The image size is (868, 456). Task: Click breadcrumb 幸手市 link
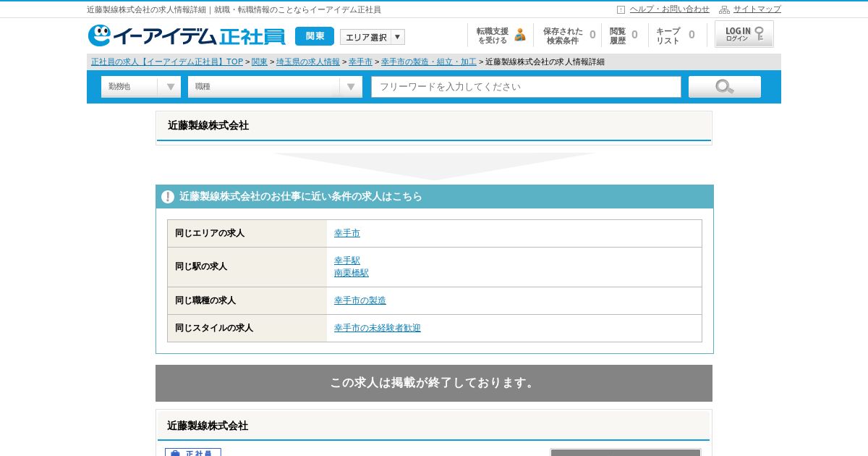[x=360, y=62]
